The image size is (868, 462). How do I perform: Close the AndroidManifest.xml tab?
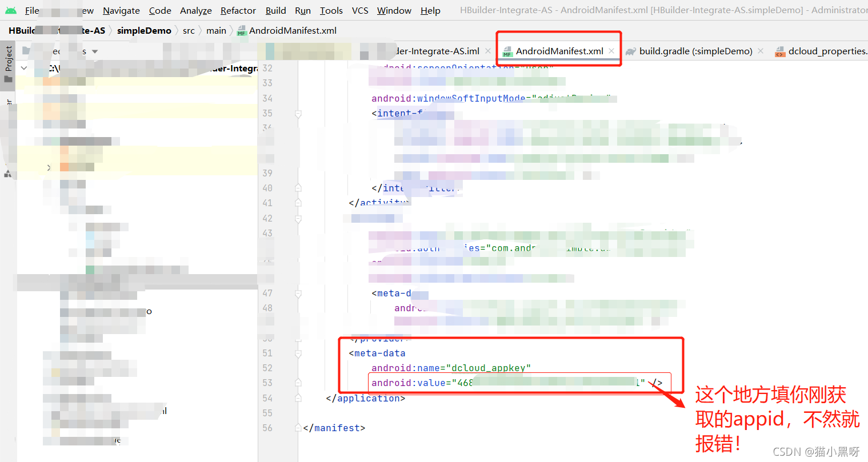[x=611, y=51]
